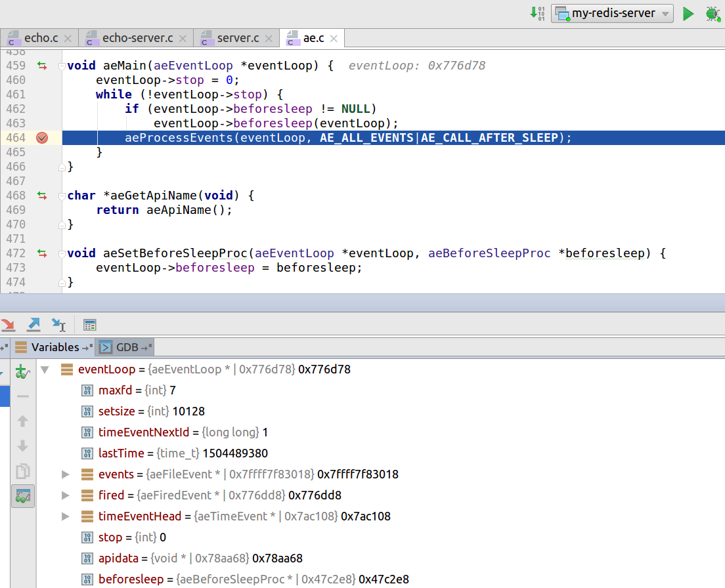
Task: Select the apidata variable row
Action: coord(380,558)
